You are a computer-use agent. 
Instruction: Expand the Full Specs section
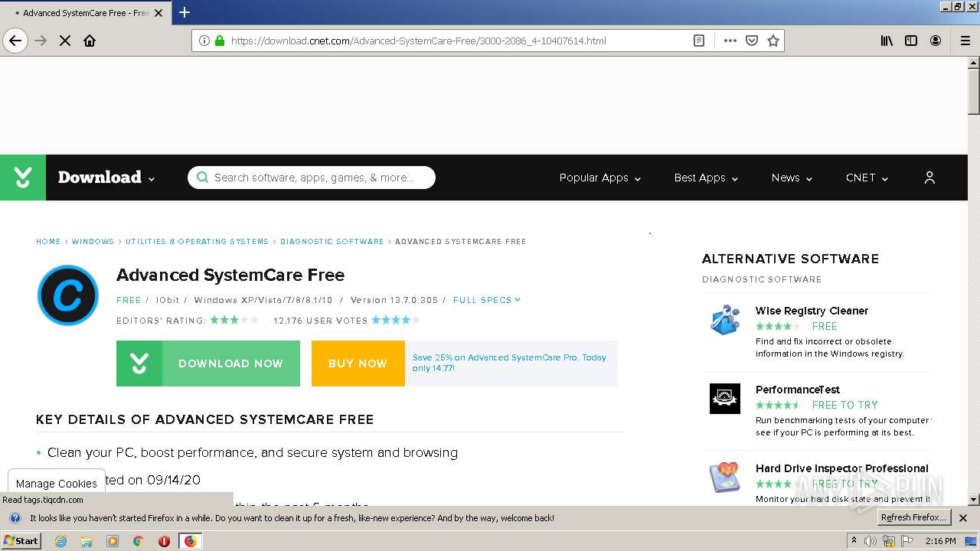point(487,300)
